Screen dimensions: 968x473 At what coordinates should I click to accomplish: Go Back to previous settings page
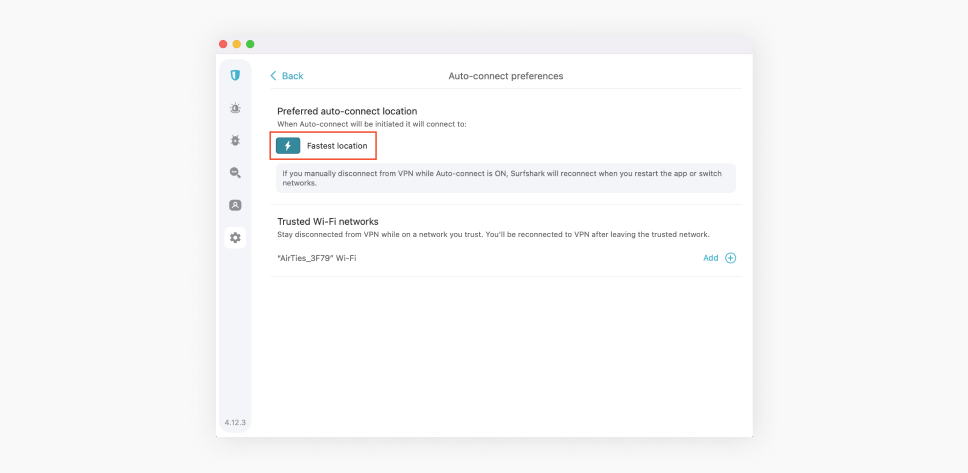coord(287,76)
